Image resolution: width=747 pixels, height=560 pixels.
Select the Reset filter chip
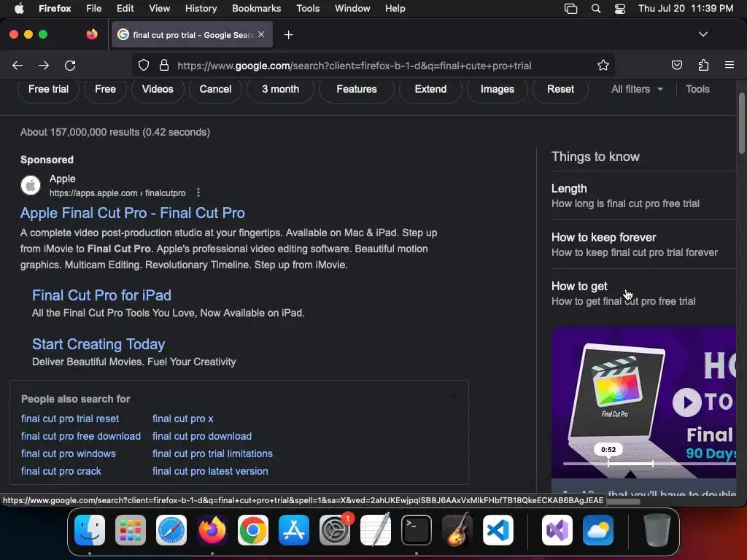560,89
